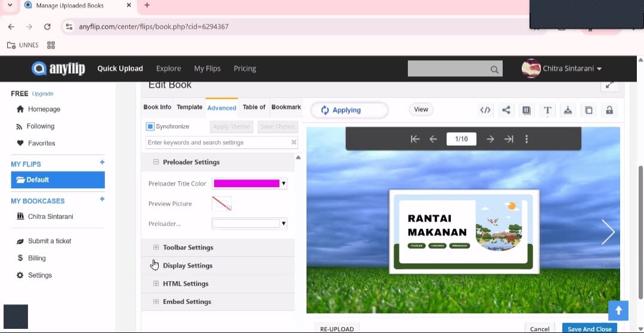This screenshot has height=333, width=644.
Task: Go to the first page of flipbook
Action: [415, 139]
